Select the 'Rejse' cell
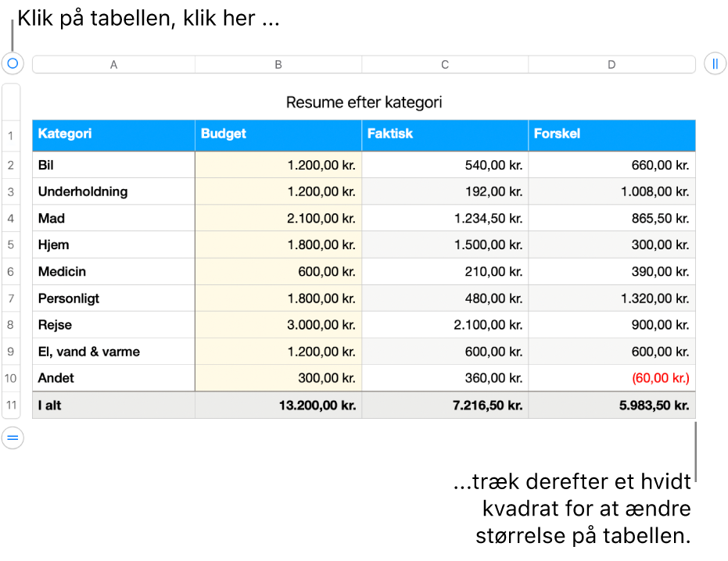The height and width of the screenshot is (561, 728). point(113,325)
